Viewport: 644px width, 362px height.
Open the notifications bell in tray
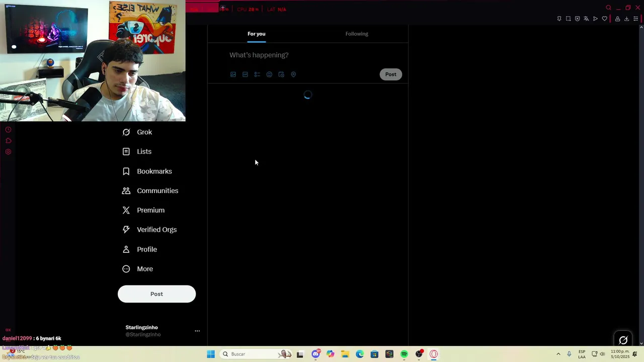click(x=635, y=354)
